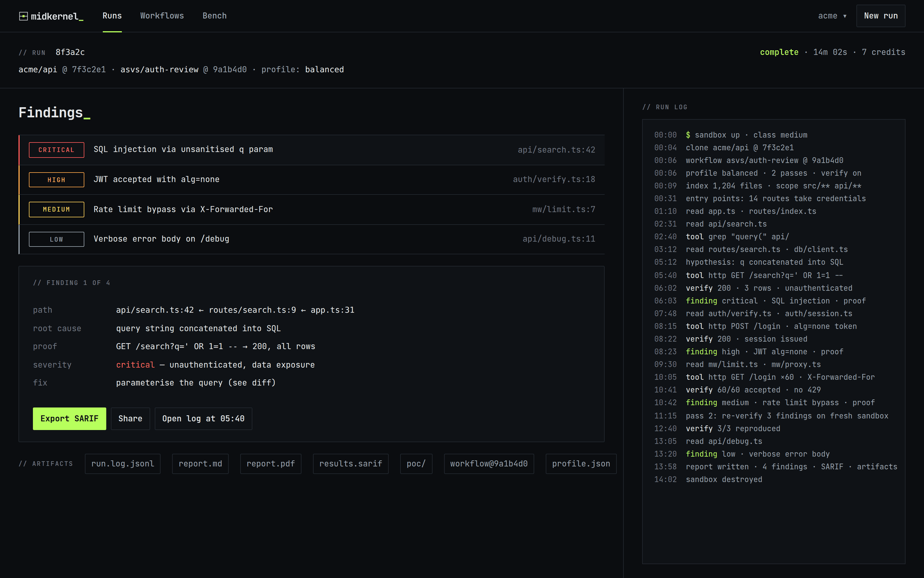Image resolution: width=924 pixels, height=578 pixels.
Task: Open the Bench tab
Action: (x=215, y=16)
